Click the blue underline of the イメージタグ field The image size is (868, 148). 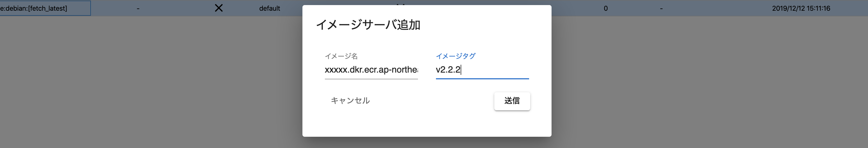tap(482, 79)
